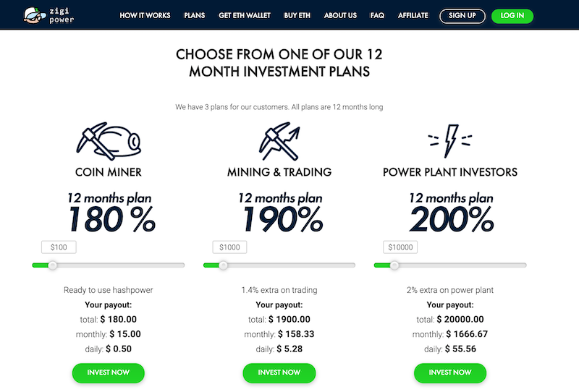Click the Mining & Trading pickaxe arrow icon
This screenshot has width=579, height=392.
(x=279, y=141)
